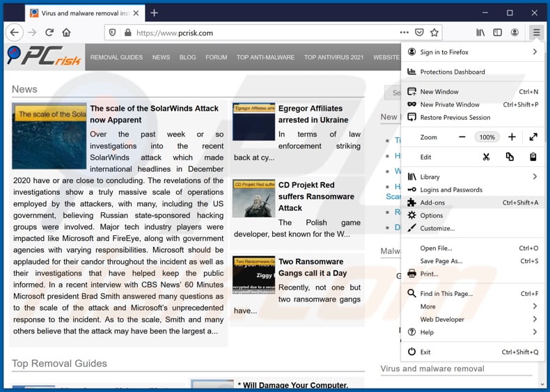Viewport: 550px width, 392px height.
Task: Open TOP ANTIVIRUS 2021 nav tab
Action: point(333,57)
